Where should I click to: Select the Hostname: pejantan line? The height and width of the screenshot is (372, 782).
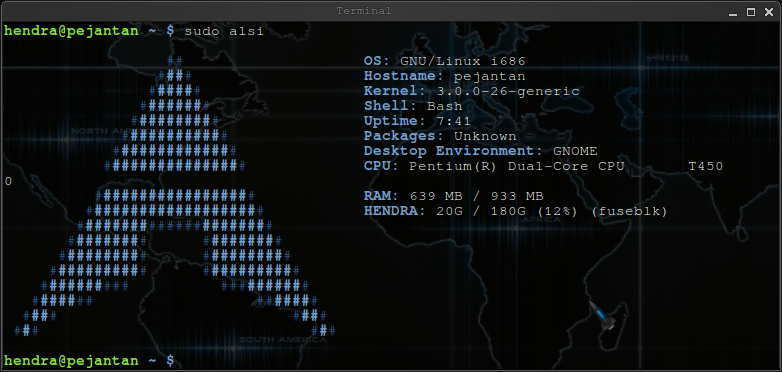tap(444, 76)
